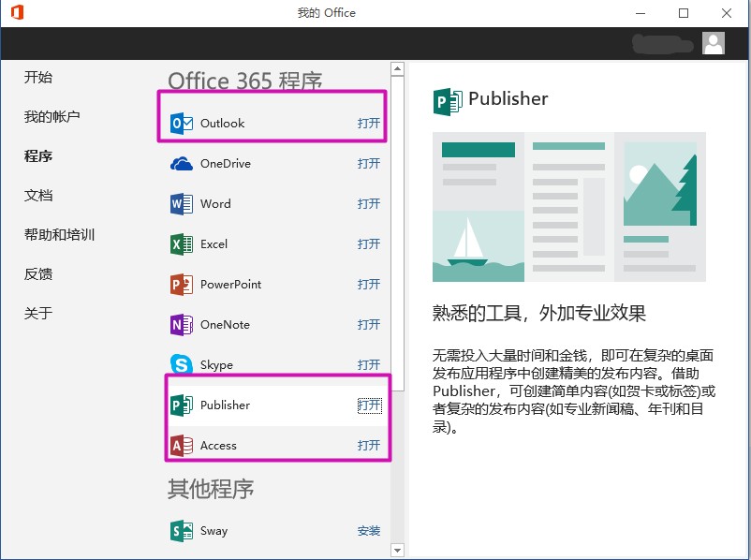
Task: Close the 我的 Office window
Action: [727, 13]
